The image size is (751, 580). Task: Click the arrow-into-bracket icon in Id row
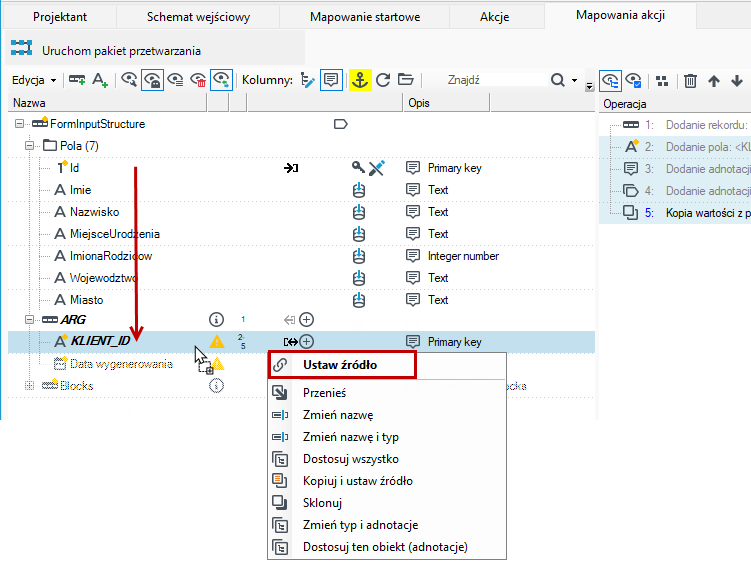click(x=291, y=168)
